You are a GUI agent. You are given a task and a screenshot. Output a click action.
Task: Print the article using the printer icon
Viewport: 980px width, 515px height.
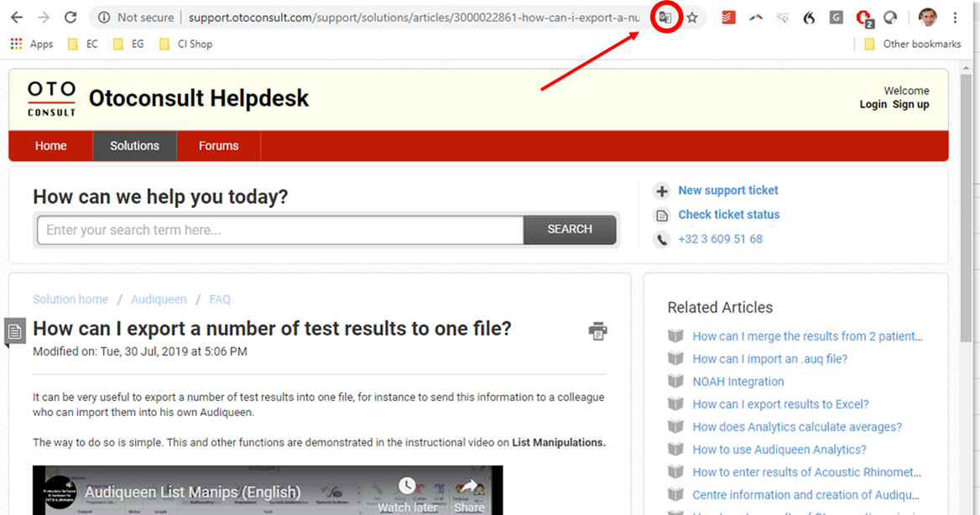click(597, 331)
